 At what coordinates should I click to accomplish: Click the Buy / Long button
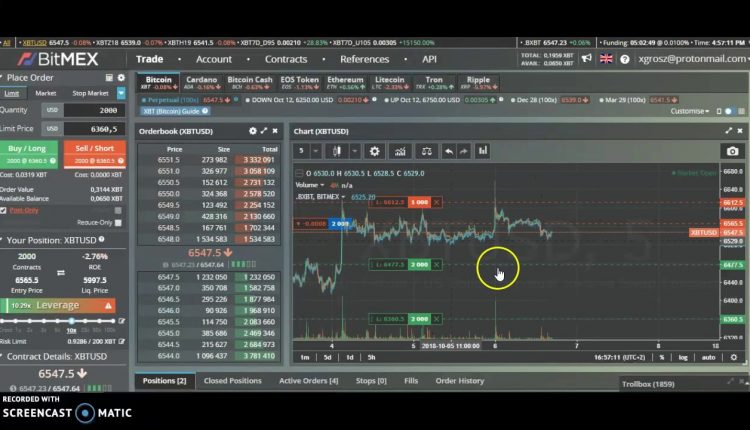point(28,154)
